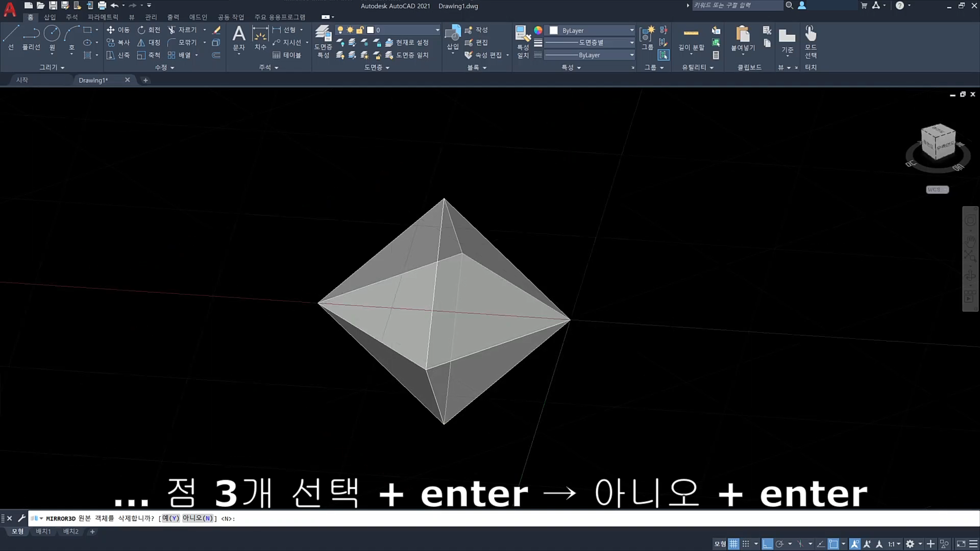Switch to the 배치1 layout tab
The width and height of the screenshot is (980, 551).
point(43,532)
